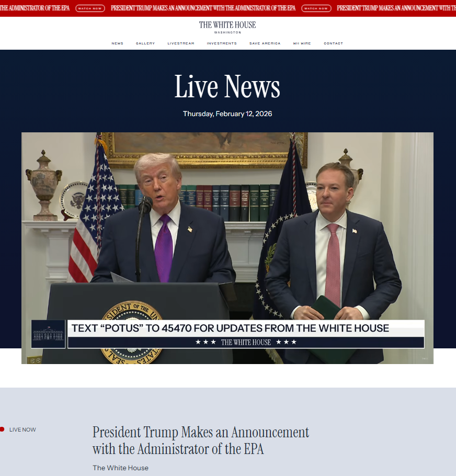Click the rightmost Watch Now banner button

(x=316, y=8)
